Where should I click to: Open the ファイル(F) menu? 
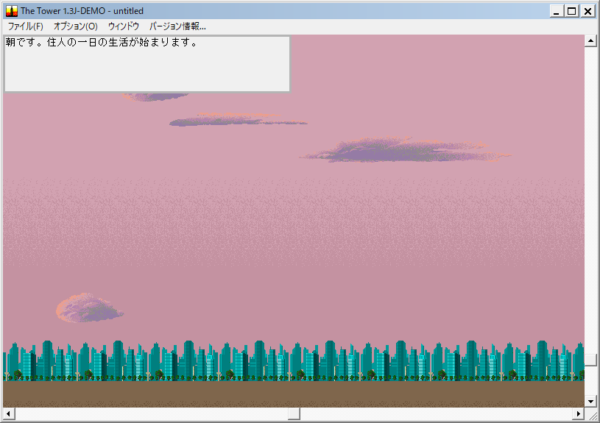point(25,26)
